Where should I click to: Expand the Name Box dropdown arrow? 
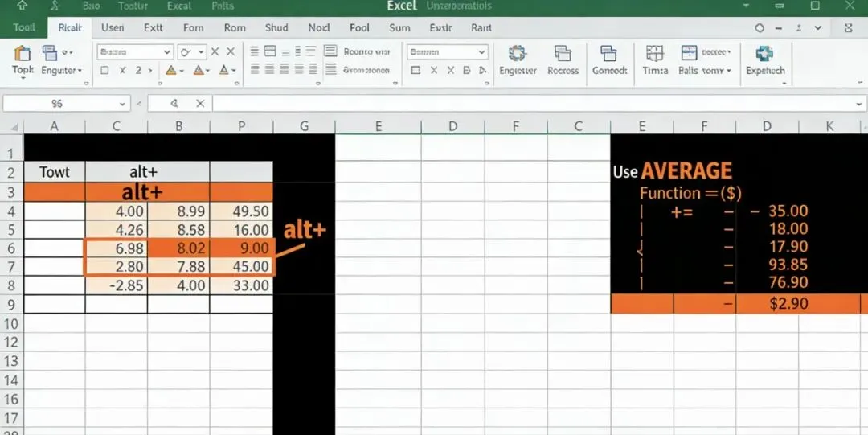pos(122,104)
